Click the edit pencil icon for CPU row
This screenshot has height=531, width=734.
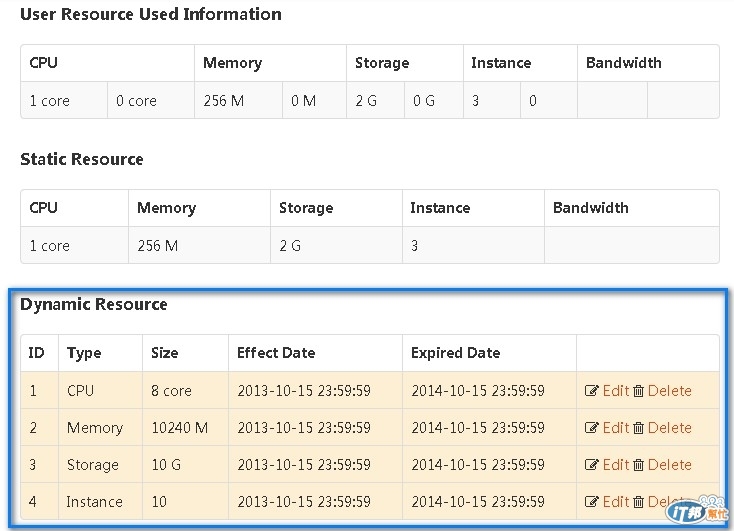pyautogui.click(x=592, y=391)
